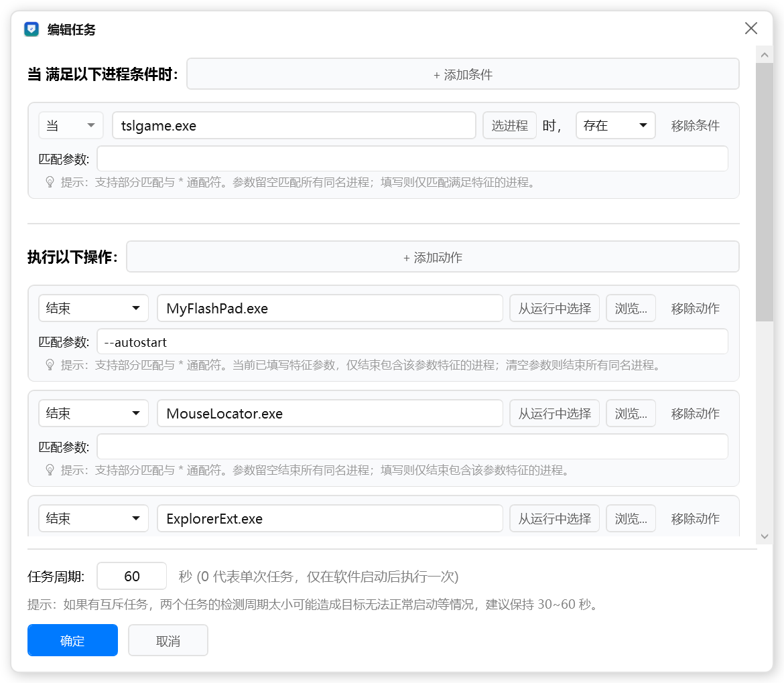784x683 pixels.
Task: Click the + 添加动作 button
Action: pos(432,257)
